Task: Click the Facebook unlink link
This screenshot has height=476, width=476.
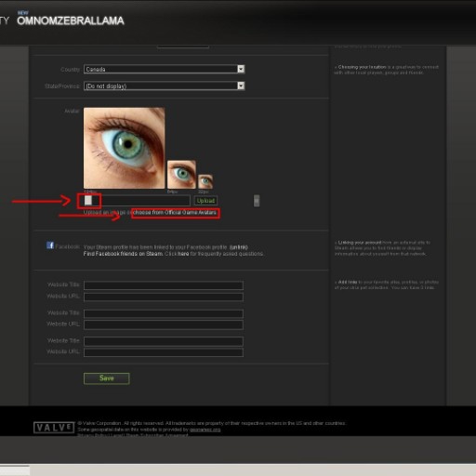Action: tap(239, 247)
